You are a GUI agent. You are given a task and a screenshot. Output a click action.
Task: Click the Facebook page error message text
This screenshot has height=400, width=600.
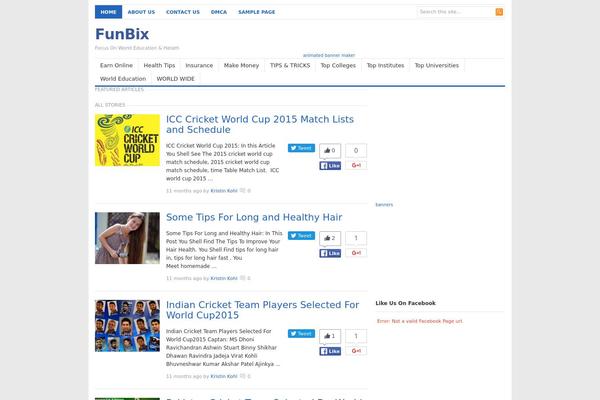[x=420, y=321]
